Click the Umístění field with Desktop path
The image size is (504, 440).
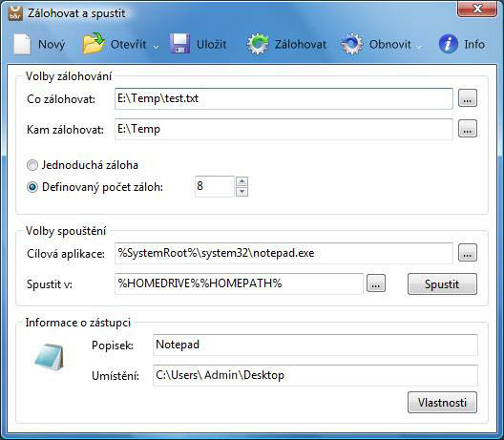point(315,375)
